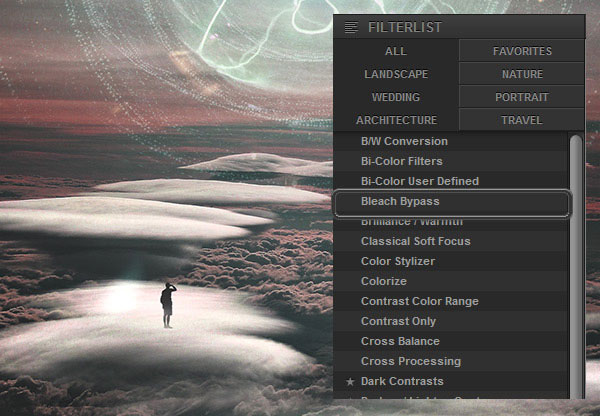This screenshot has height=416, width=600.
Task: Select the NATURE filter category
Action: coord(522,74)
